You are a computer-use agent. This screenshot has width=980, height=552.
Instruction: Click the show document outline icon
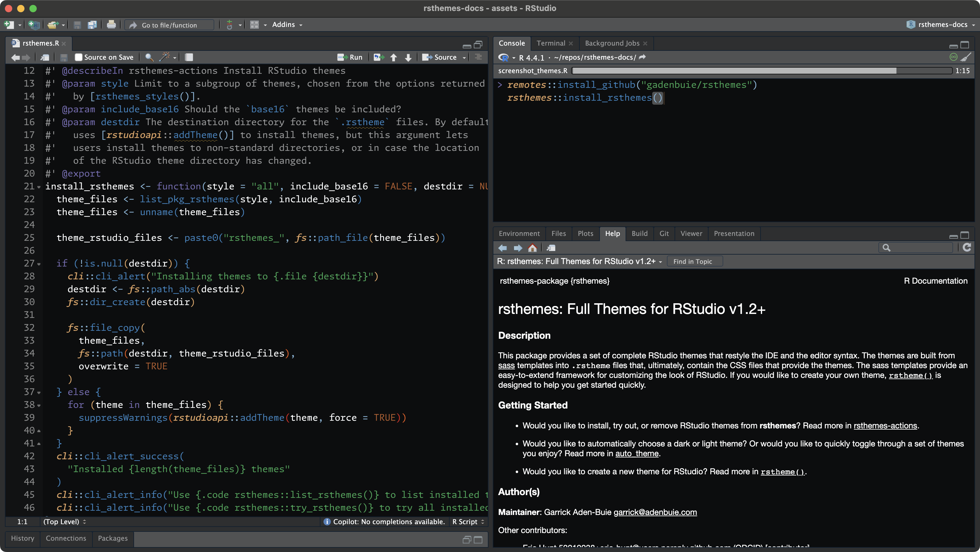(x=478, y=57)
